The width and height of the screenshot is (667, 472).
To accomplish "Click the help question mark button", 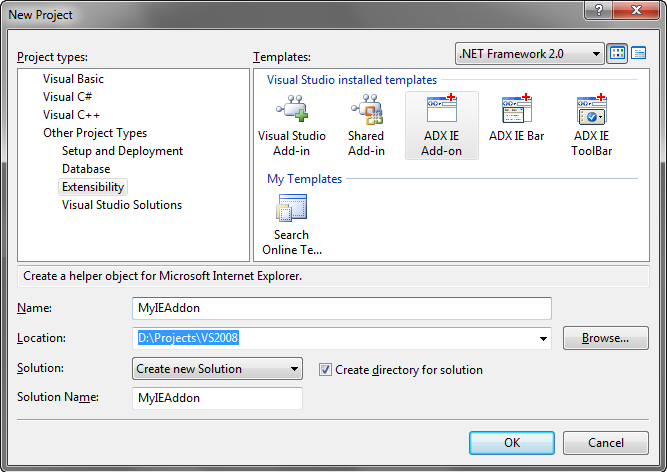I will point(599,10).
